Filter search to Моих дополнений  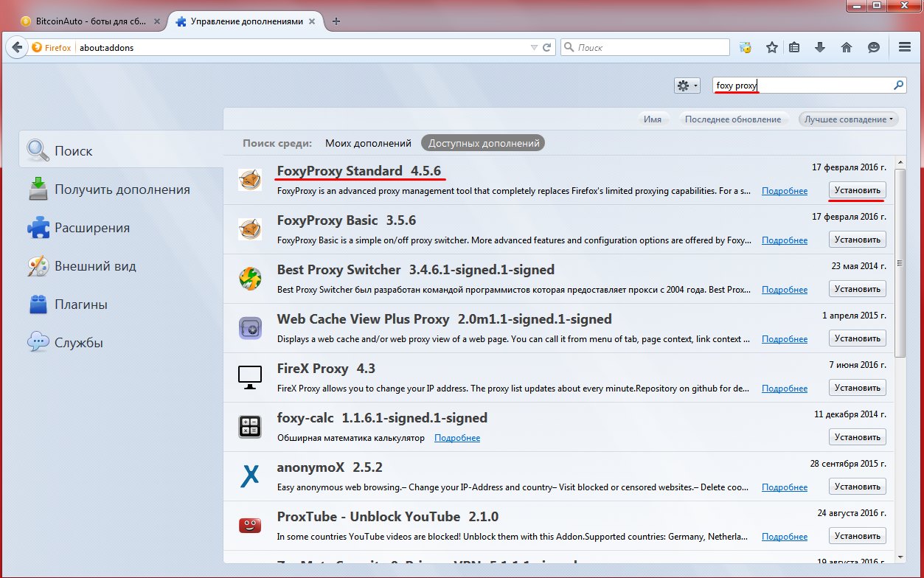coord(368,143)
